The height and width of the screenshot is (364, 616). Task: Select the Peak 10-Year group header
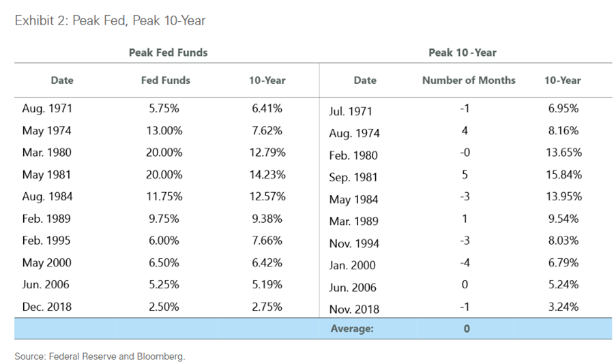pyautogui.click(x=464, y=52)
